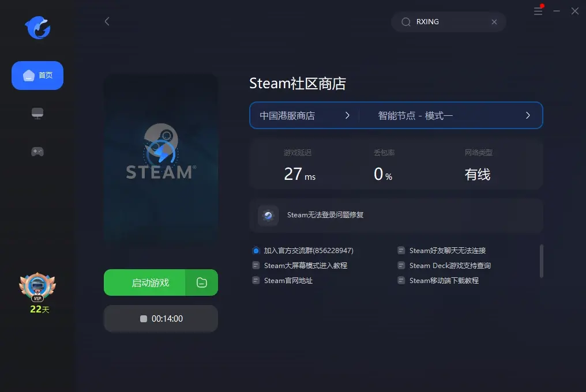Click document icon beside Steam Deck游戏支持查询

[401, 265]
